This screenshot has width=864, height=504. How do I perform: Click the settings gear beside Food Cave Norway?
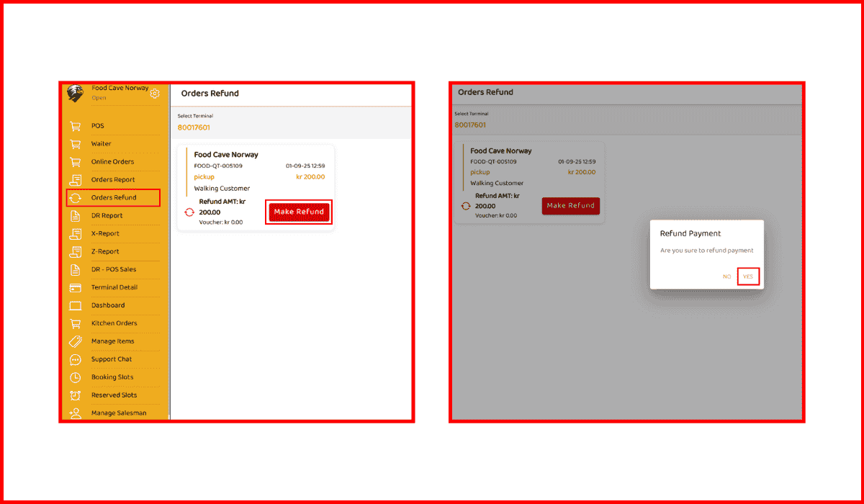(x=155, y=94)
